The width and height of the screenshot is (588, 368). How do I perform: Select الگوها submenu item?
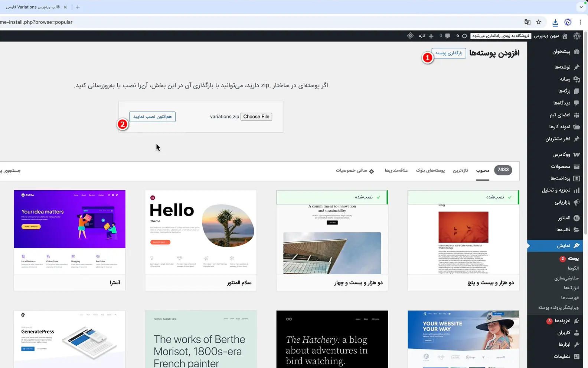pos(573,268)
